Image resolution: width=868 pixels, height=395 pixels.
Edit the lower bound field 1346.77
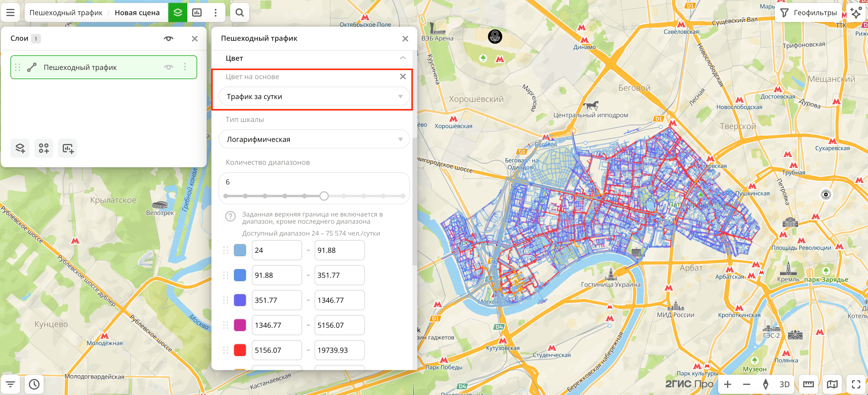click(277, 325)
